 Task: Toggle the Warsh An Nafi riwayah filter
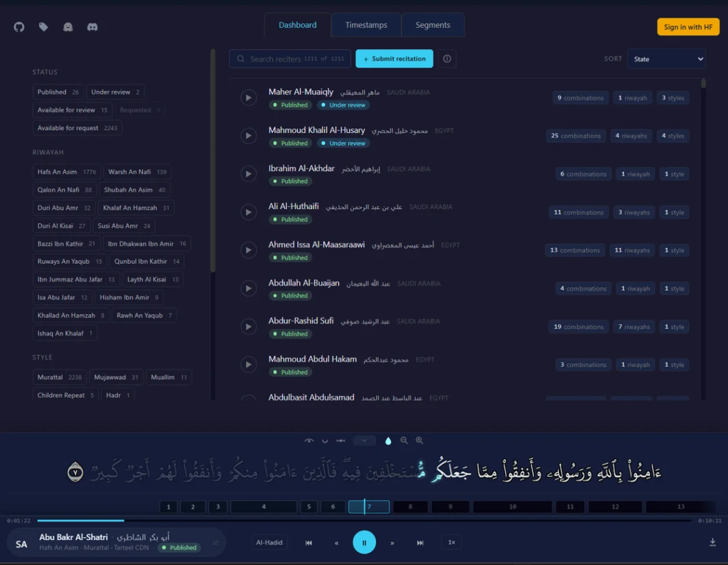137,172
